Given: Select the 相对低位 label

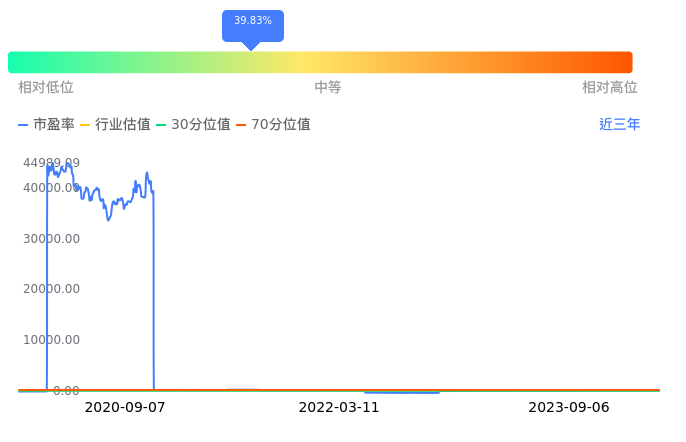Looking at the screenshot, I should coord(46,88).
